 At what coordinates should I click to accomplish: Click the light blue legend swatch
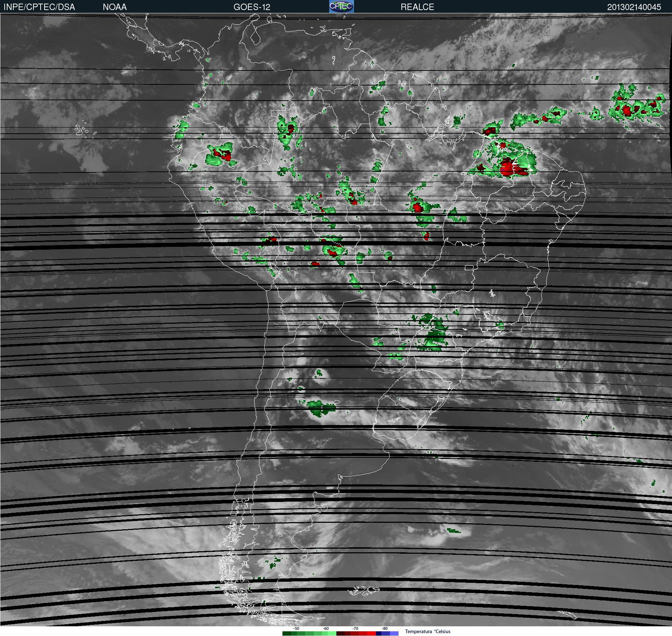tap(394, 633)
